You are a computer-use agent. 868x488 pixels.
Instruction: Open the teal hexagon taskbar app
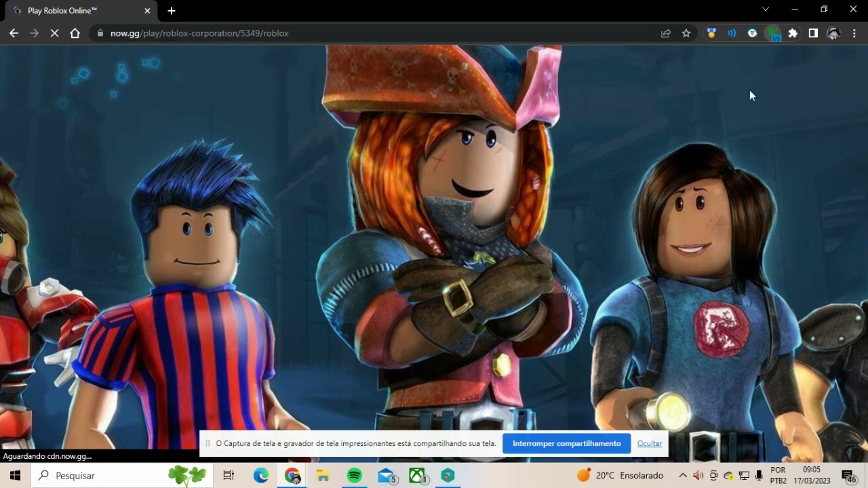pyautogui.click(x=448, y=476)
